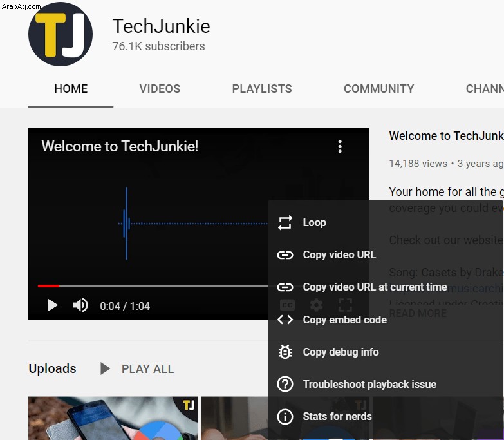504x440 pixels.
Task: Open the first upload thumbnail showing a phone
Action: tap(113, 418)
